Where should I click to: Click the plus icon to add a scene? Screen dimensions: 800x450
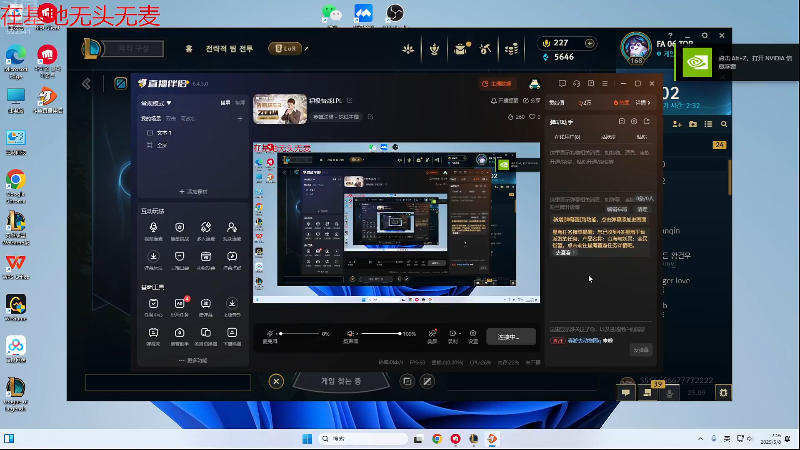[x=240, y=118]
